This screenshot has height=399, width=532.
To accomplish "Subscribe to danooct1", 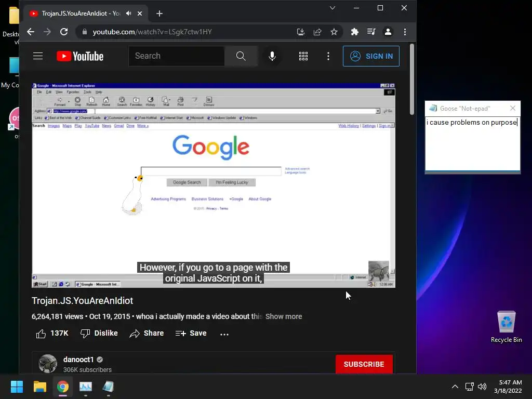I will (x=364, y=364).
